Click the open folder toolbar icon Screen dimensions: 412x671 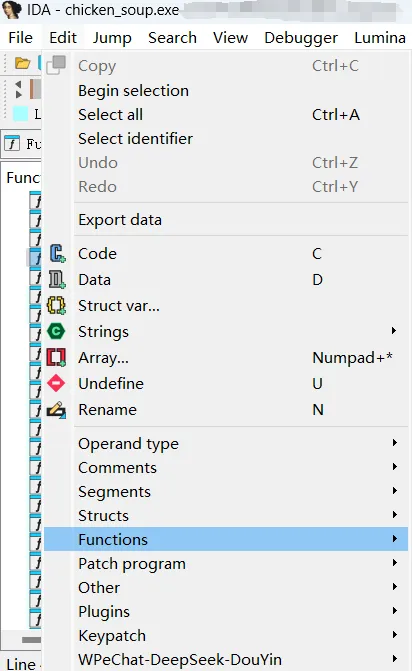[22, 64]
